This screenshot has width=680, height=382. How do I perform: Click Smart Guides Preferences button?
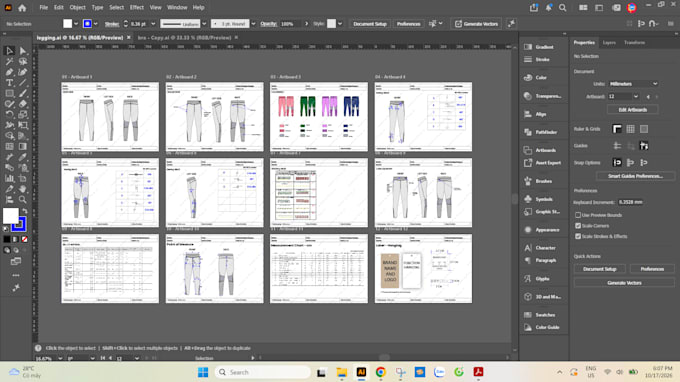coord(635,176)
